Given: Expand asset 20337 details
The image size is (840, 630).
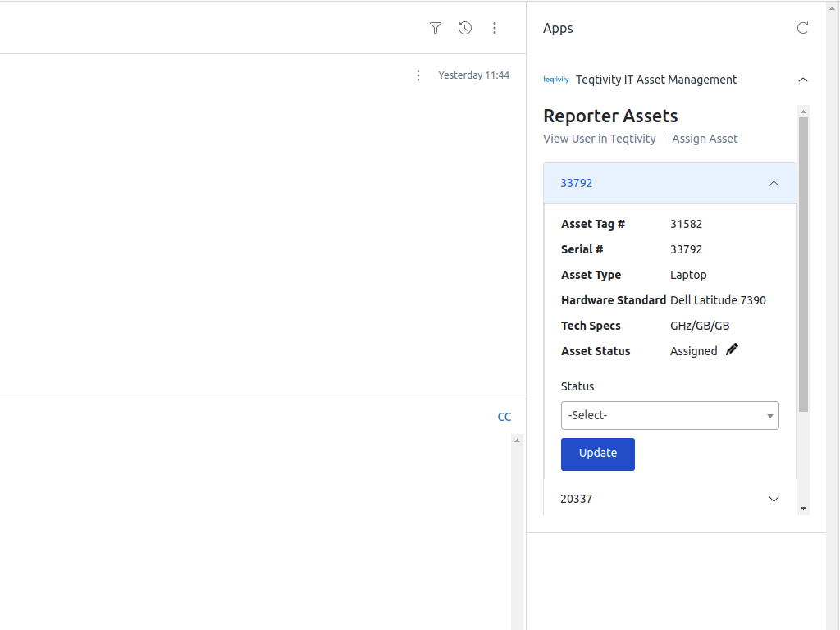Looking at the screenshot, I should [774, 499].
